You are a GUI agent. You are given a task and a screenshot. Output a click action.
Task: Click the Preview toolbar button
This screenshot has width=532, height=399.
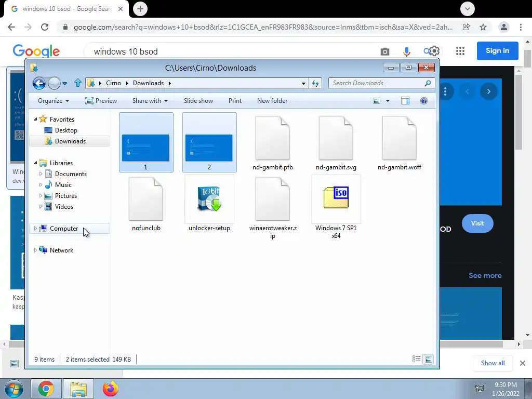[x=101, y=101]
